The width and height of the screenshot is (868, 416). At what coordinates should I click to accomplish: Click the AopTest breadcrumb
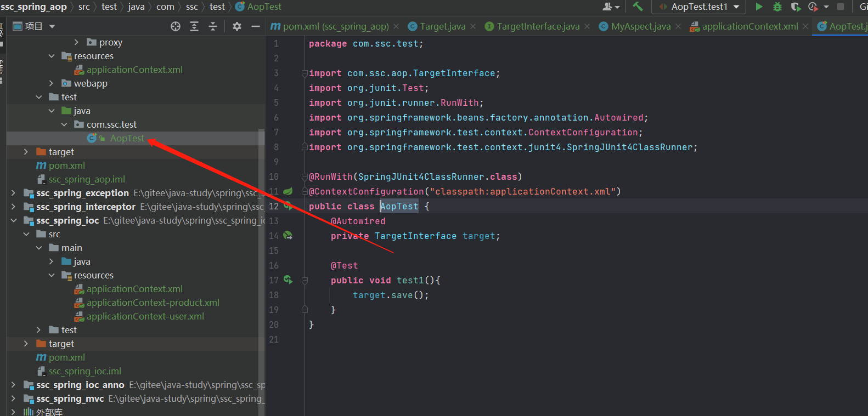click(x=264, y=7)
